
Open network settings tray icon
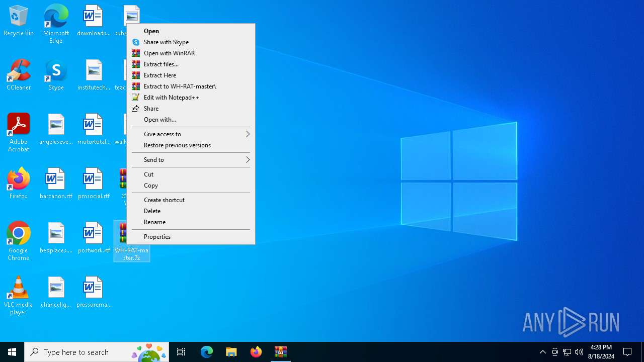click(x=567, y=352)
